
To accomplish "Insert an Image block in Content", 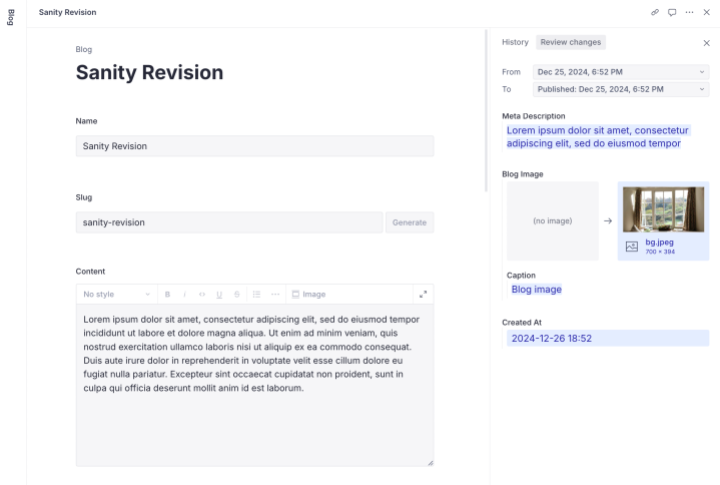I will 308,294.
